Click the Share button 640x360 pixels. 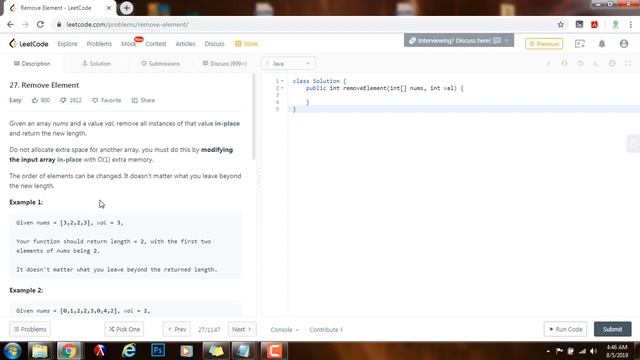click(x=143, y=100)
